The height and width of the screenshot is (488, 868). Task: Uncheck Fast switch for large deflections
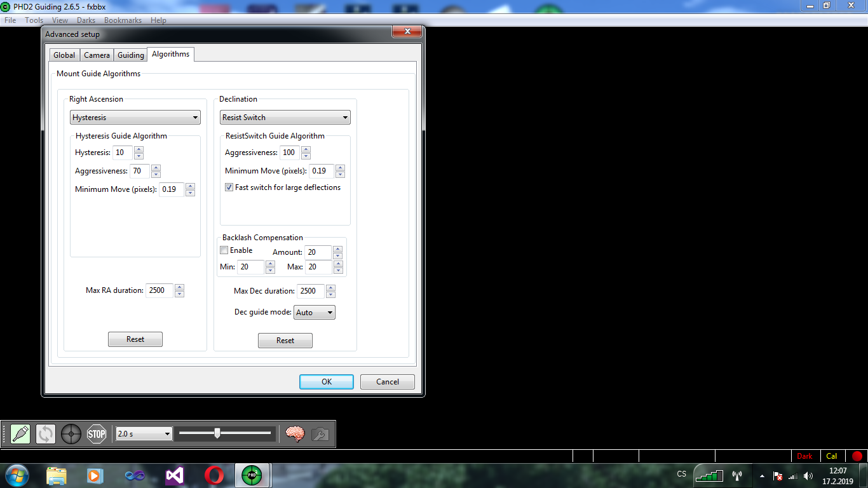[x=229, y=187]
